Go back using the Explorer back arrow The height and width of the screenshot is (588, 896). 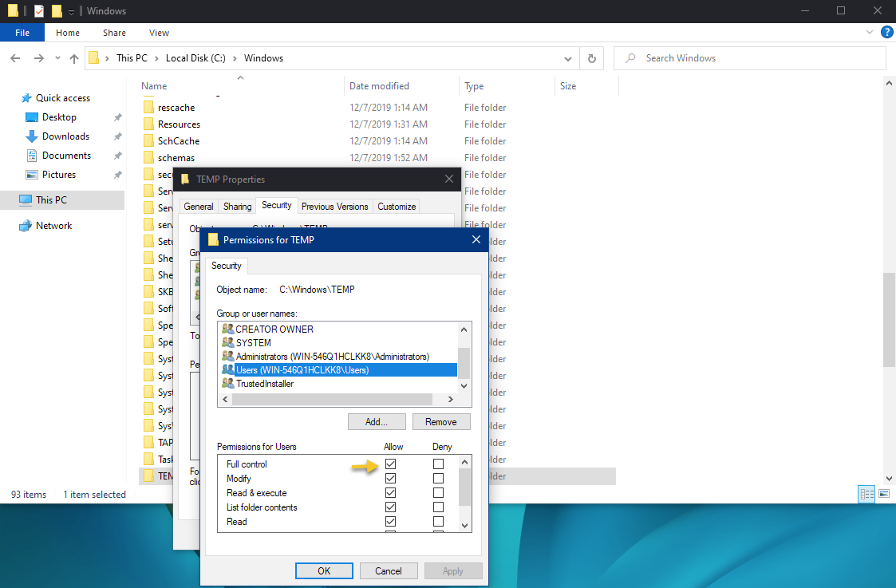(x=15, y=58)
